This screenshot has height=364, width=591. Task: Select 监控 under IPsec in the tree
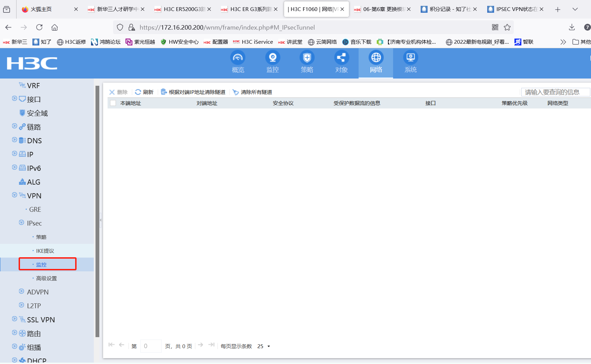coord(41,264)
